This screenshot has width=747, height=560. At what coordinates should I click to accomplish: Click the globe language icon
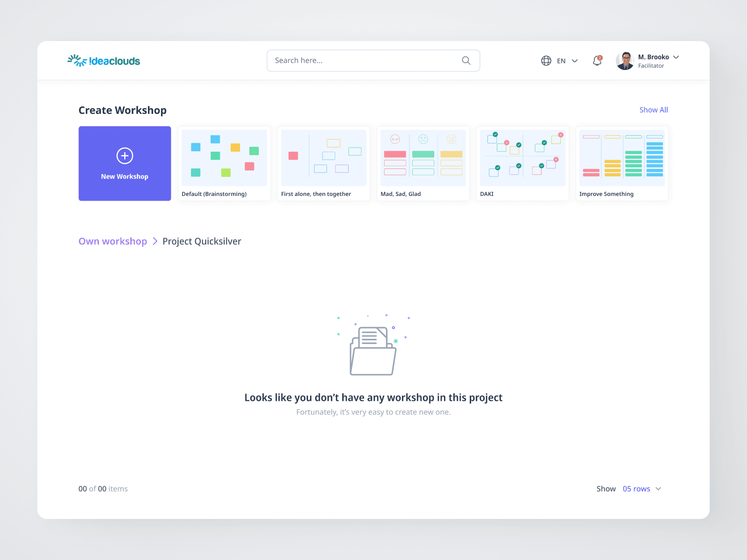point(546,61)
